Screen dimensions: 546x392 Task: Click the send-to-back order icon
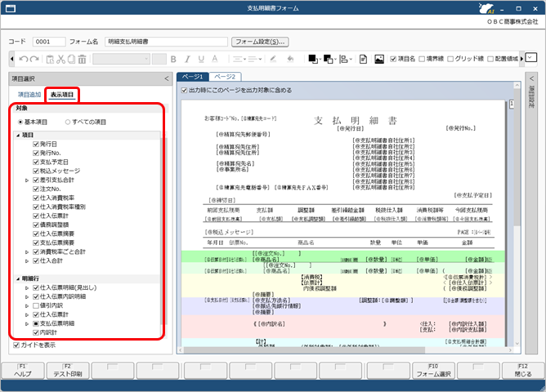(329, 59)
